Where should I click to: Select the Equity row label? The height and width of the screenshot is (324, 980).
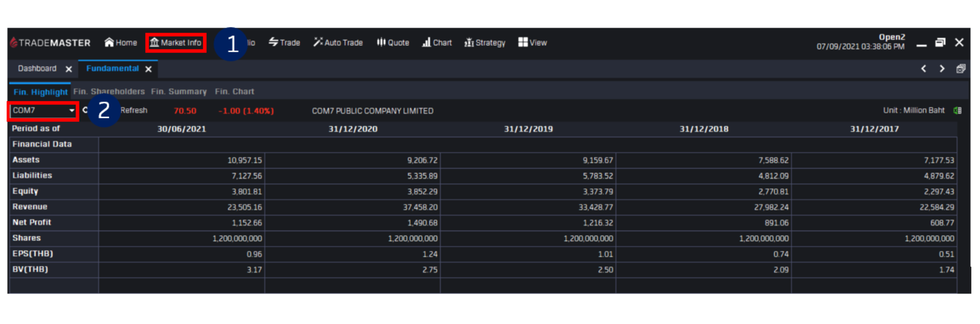[x=25, y=191]
